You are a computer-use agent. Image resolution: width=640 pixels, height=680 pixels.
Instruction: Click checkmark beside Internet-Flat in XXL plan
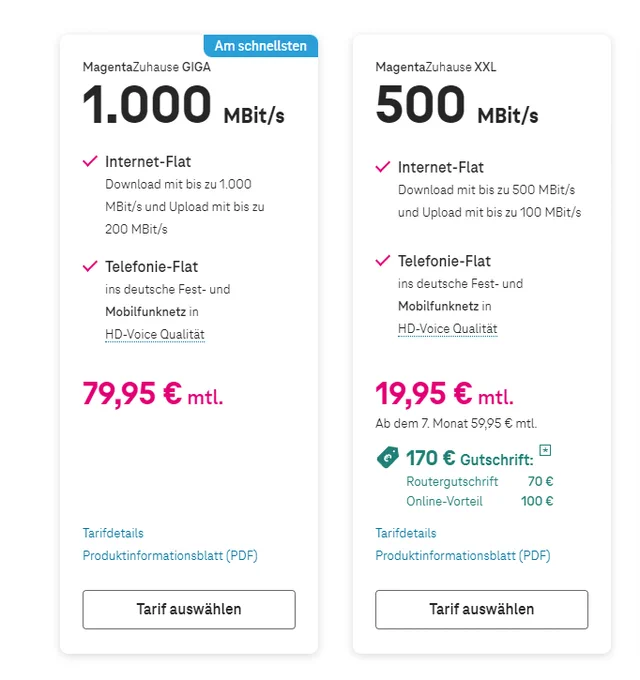383,167
